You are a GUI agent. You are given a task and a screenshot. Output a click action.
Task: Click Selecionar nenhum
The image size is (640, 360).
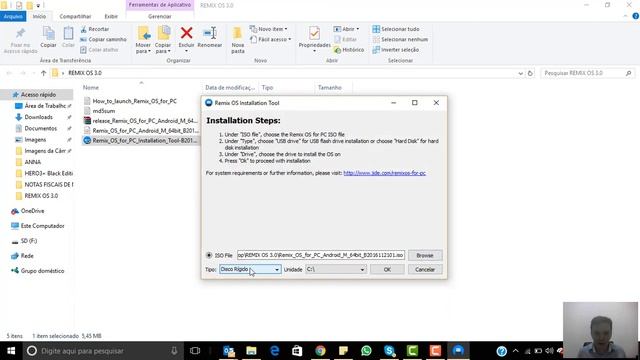click(400, 39)
